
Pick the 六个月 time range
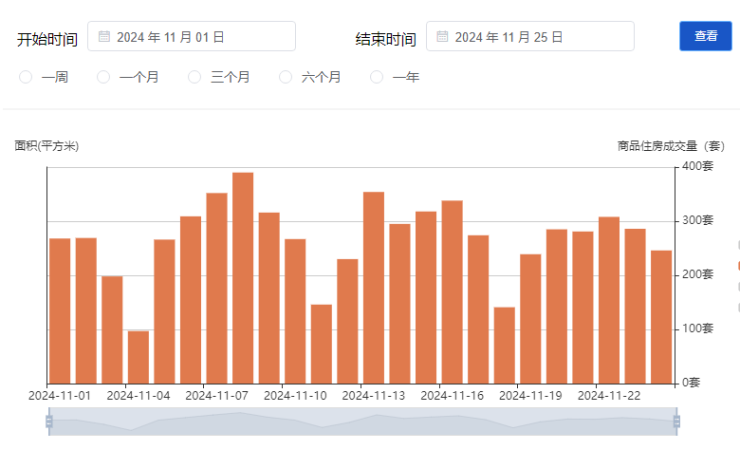click(x=286, y=77)
